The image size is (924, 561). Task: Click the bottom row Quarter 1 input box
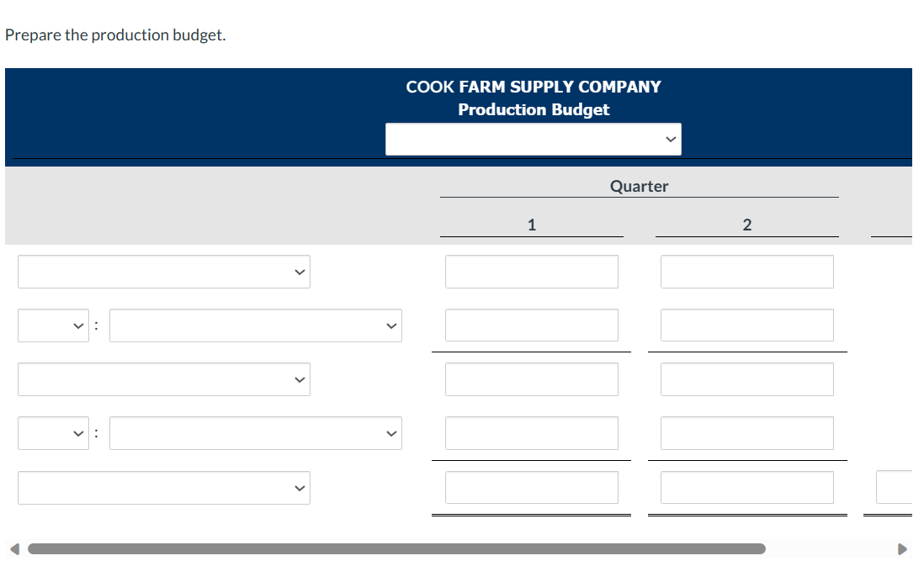pos(531,486)
